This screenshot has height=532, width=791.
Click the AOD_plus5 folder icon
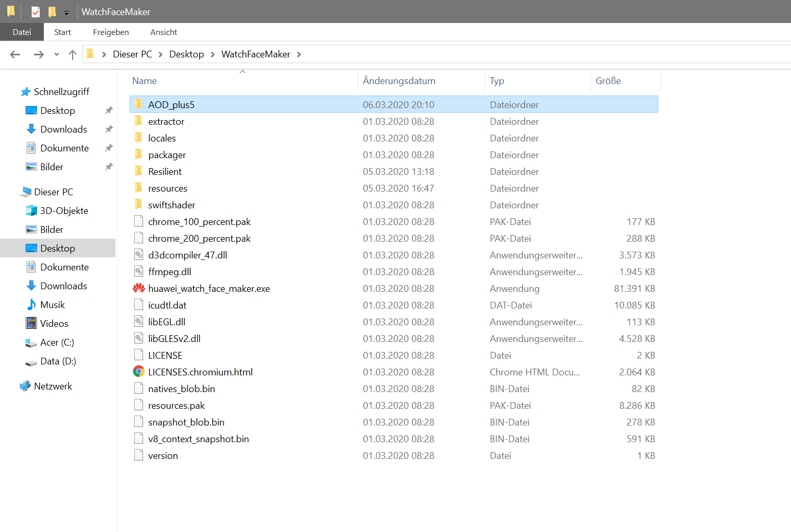click(138, 104)
